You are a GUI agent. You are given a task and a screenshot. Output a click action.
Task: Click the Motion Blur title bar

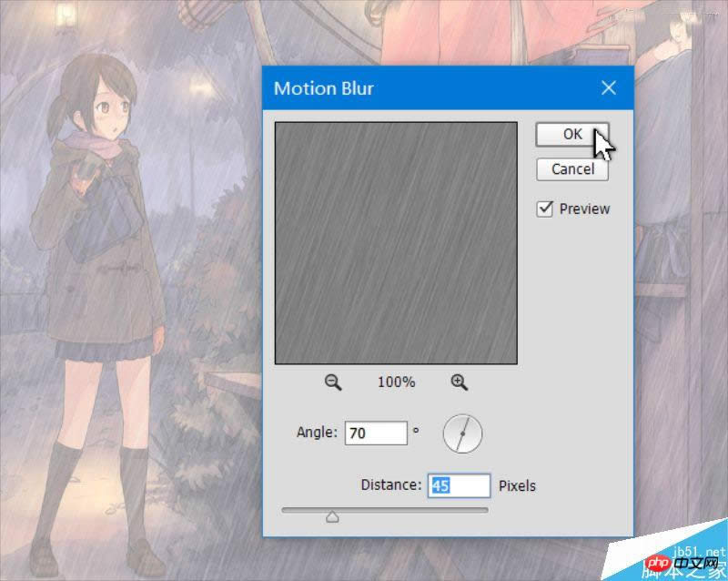pos(409,88)
